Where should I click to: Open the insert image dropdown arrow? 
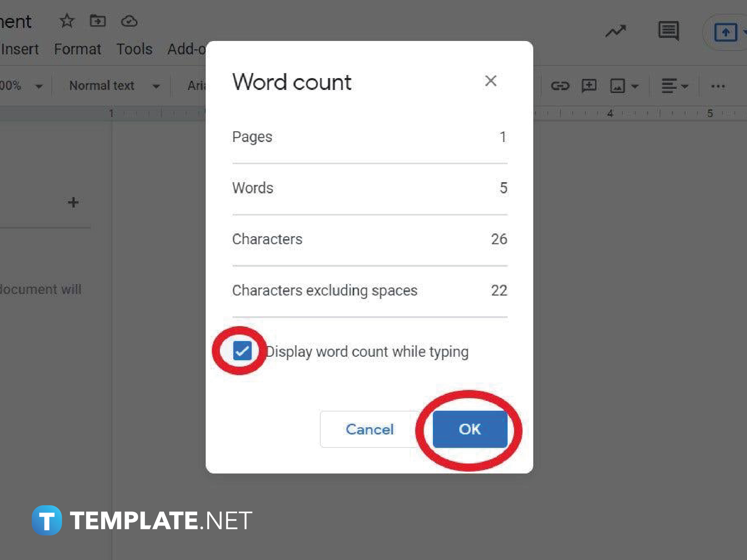pos(635,86)
